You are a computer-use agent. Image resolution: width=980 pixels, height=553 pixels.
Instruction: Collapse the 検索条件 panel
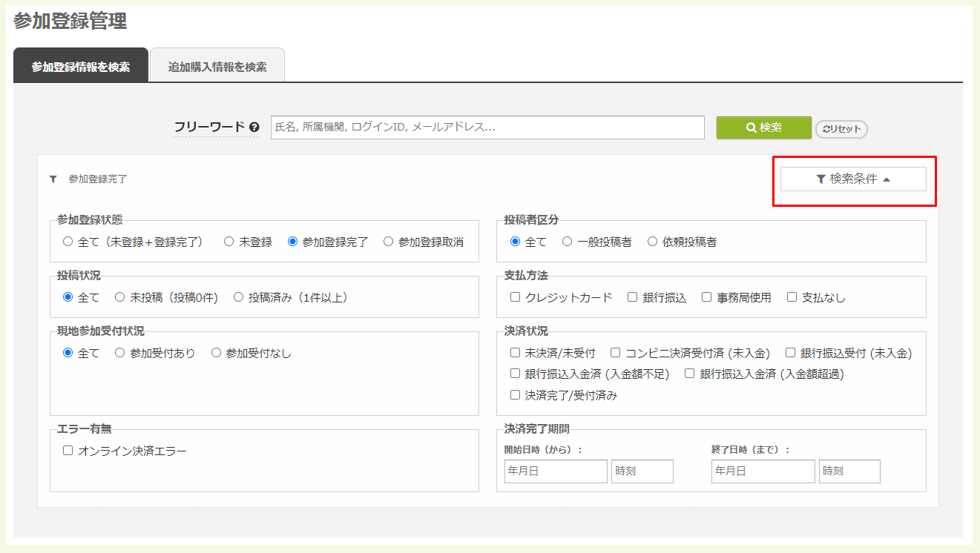852,178
